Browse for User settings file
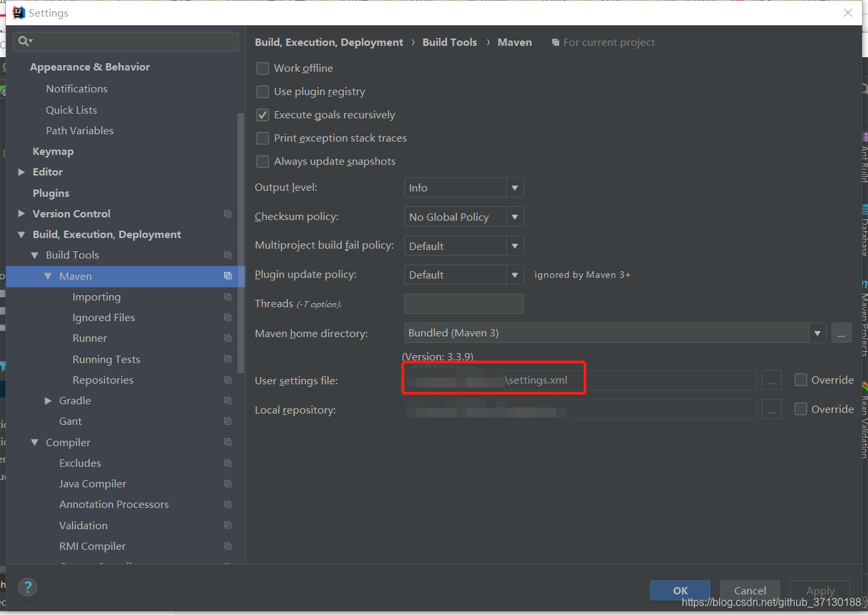 771,380
